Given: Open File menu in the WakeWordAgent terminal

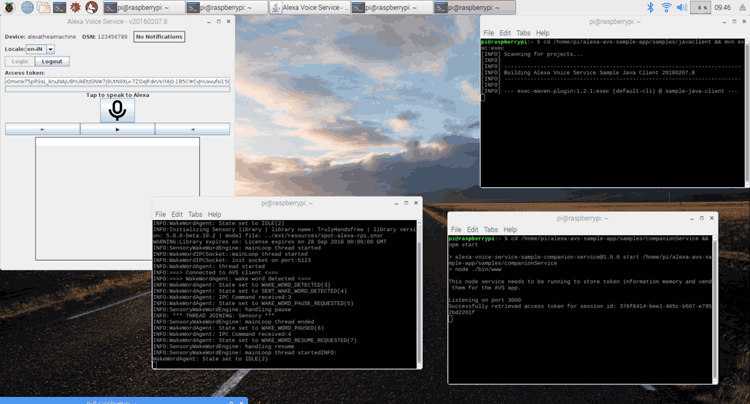Looking at the screenshot, I should point(160,215).
